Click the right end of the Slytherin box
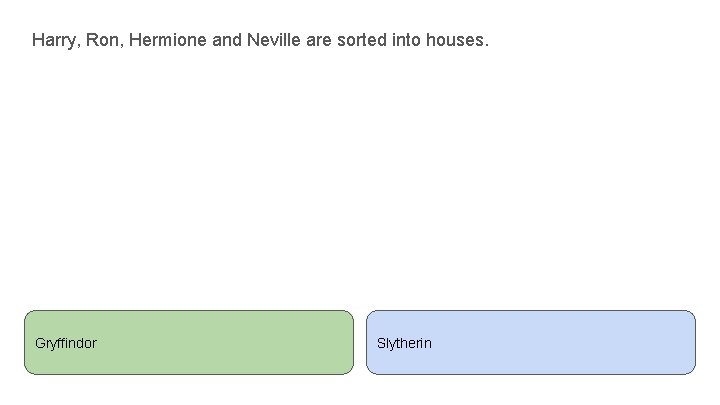Viewport: 720px width, 405px height. click(x=687, y=342)
